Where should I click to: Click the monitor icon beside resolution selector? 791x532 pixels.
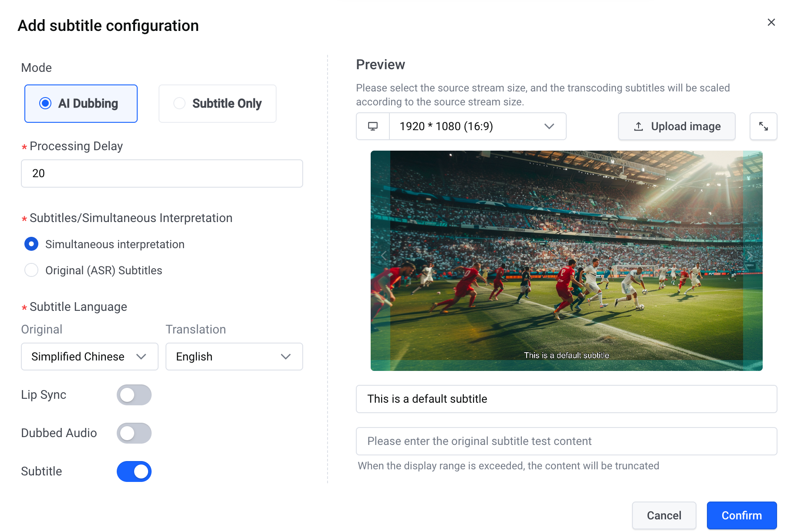click(x=373, y=126)
